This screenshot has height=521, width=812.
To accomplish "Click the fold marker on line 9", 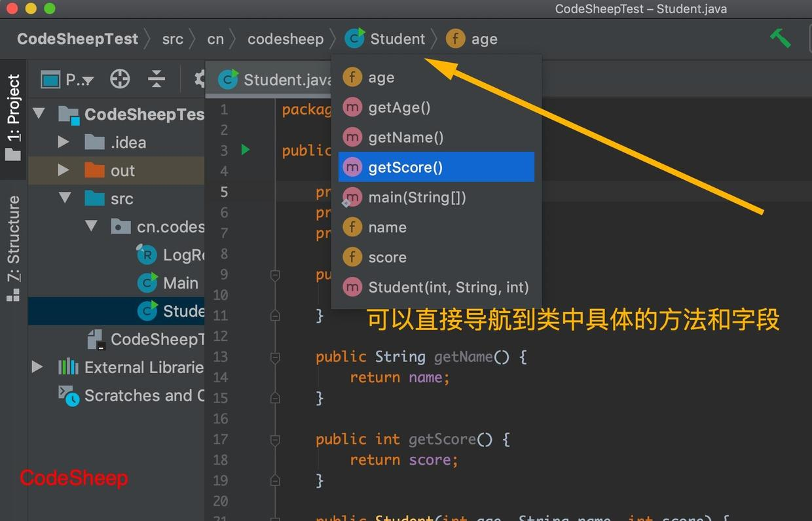I will click(275, 275).
